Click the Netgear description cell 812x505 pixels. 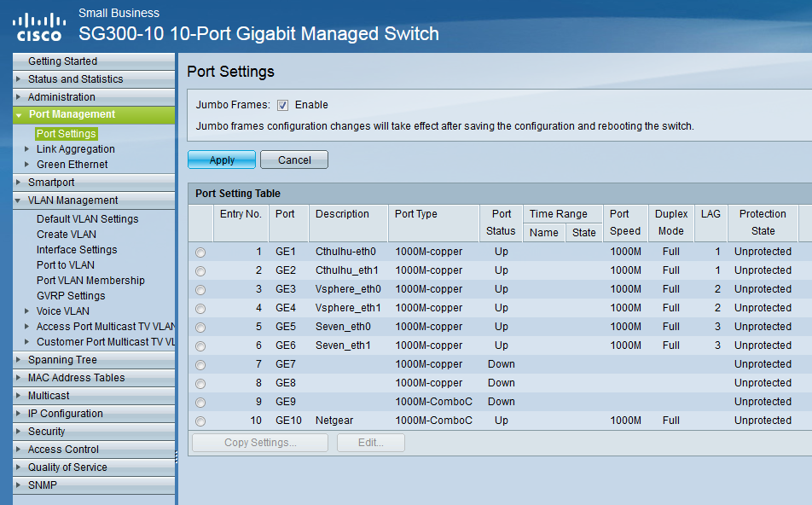point(334,421)
